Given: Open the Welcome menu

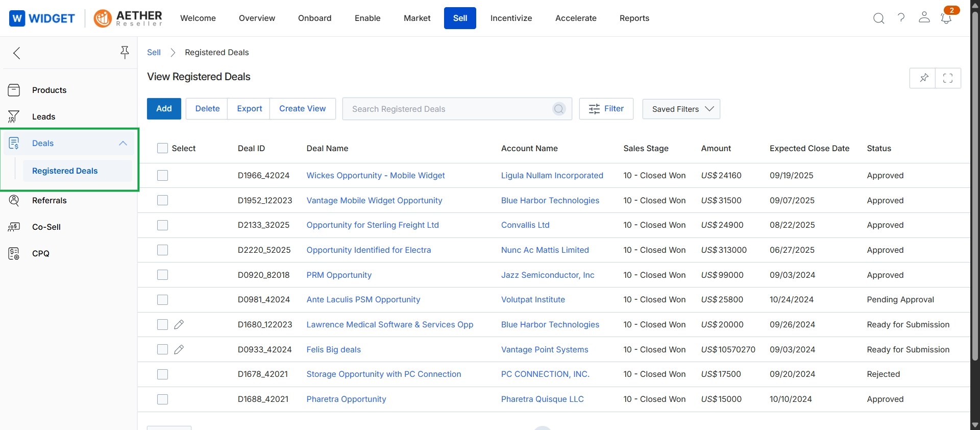Looking at the screenshot, I should [198, 18].
